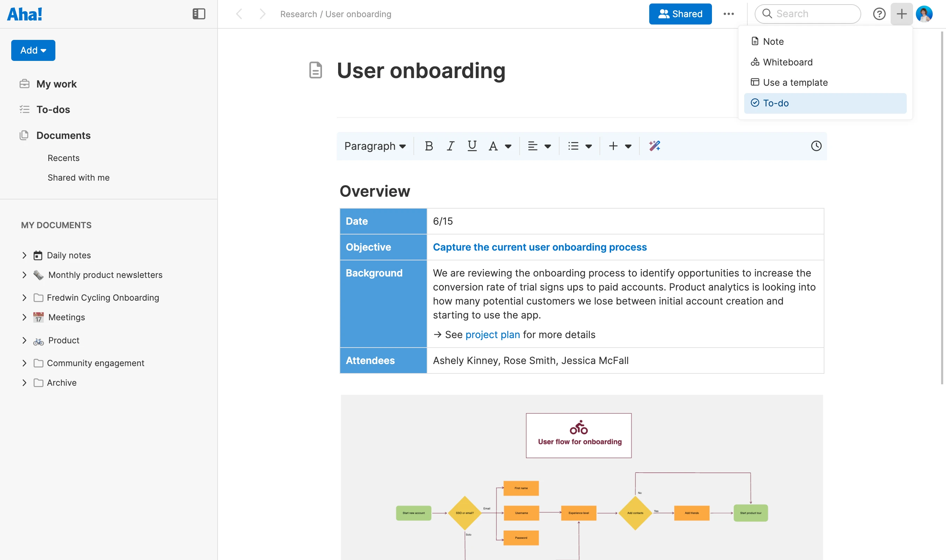Open the blue Add dropdown button

tap(33, 50)
